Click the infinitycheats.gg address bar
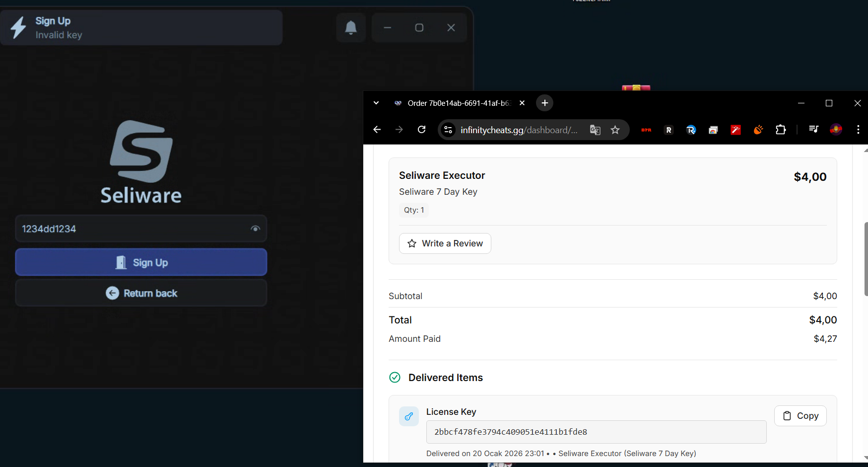This screenshot has height=467, width=868. 519,130
